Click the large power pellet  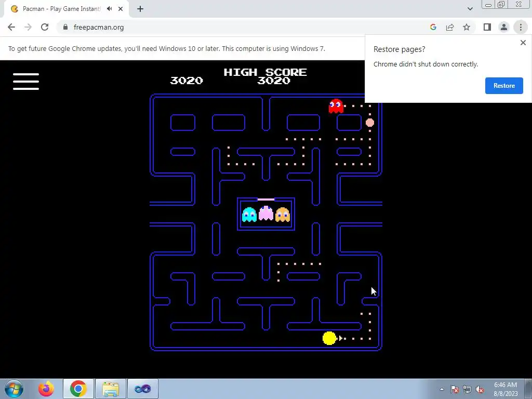pyautogui.click(x=370, y=123)
